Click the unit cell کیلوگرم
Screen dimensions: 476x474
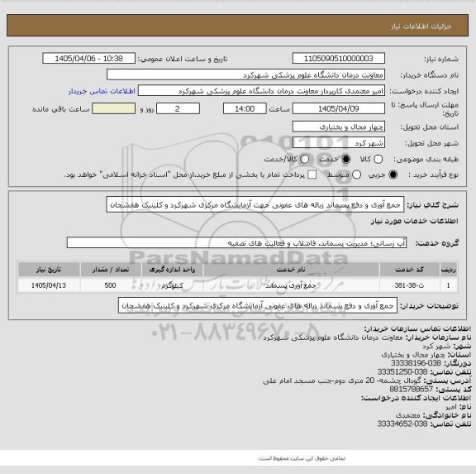tap(172, 285)
